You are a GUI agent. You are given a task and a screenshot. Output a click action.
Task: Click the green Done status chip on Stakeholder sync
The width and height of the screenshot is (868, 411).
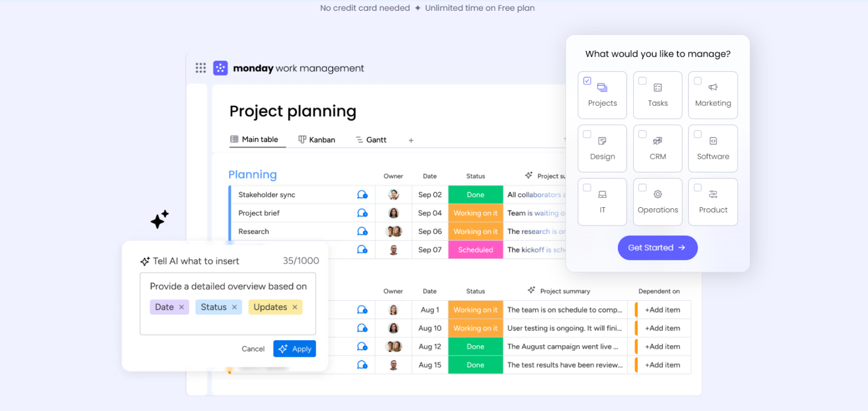(x=476, y=195)
